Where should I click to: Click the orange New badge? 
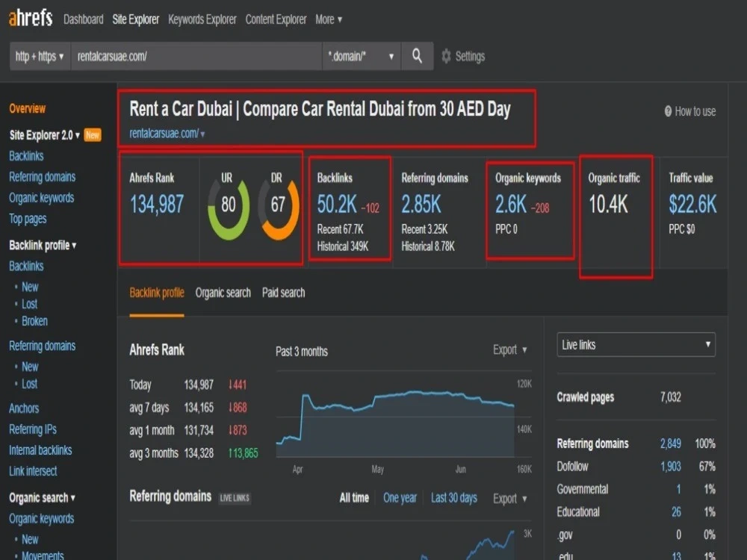click(93, 135)
